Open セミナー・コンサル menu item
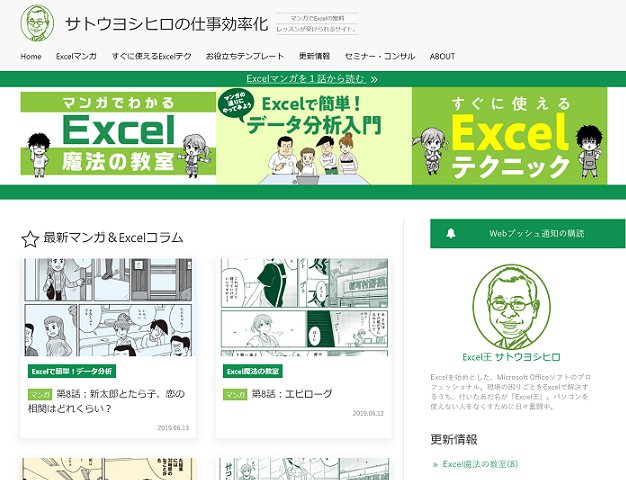The width and height of the screenshot is (626, 480). point(380,56)
